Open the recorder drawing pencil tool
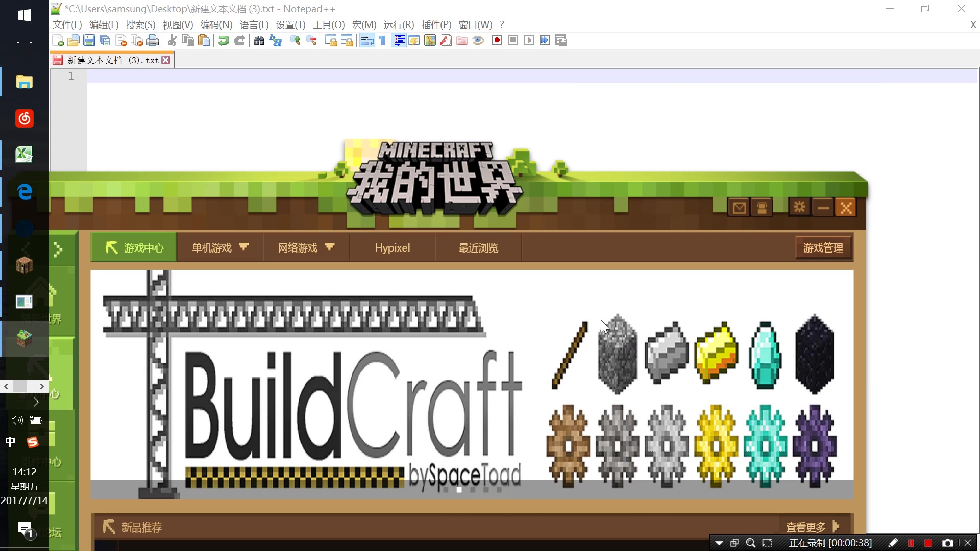Screen dimensions: 980x551 tap(893, 543)
